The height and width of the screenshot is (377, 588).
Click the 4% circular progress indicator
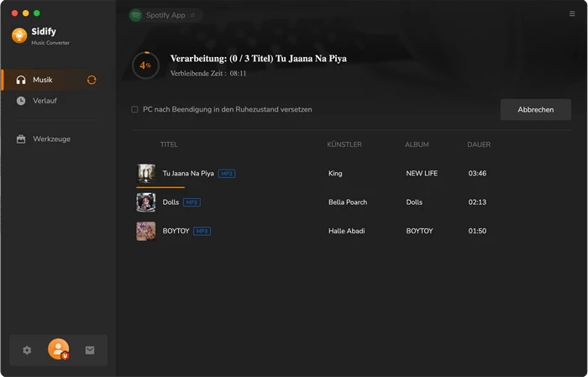[x=145, y=65]
